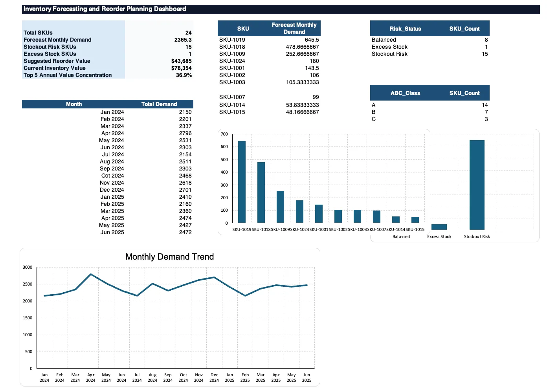Select the dashboard title cell
This screenshot has height=392, width=547.
[281, 9]
